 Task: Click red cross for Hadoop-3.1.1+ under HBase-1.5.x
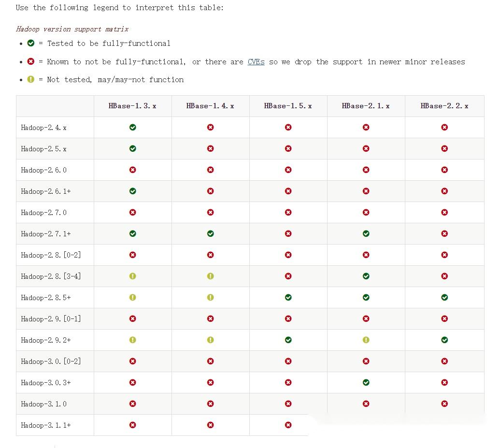[288, 425]
